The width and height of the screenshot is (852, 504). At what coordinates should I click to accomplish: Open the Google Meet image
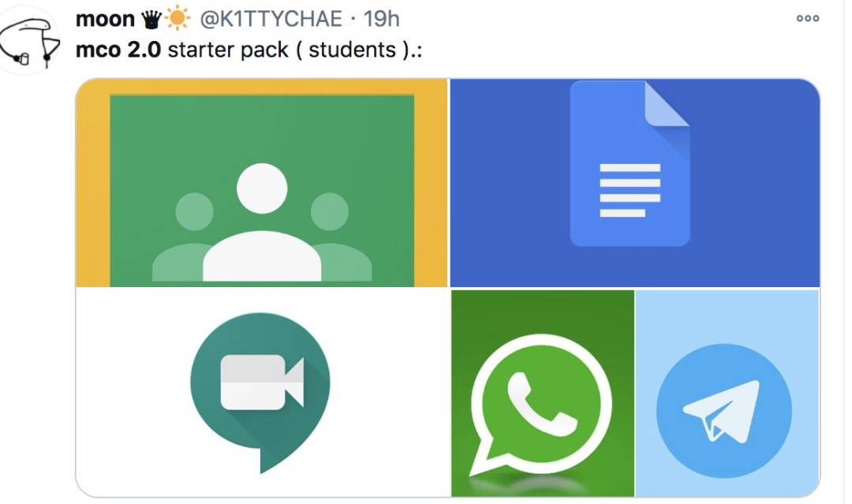(261, 393)
